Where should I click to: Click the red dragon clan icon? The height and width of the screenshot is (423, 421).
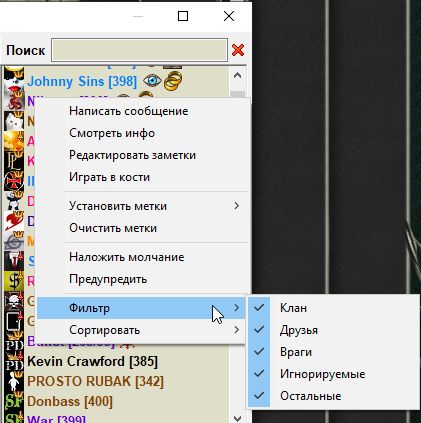14,101
